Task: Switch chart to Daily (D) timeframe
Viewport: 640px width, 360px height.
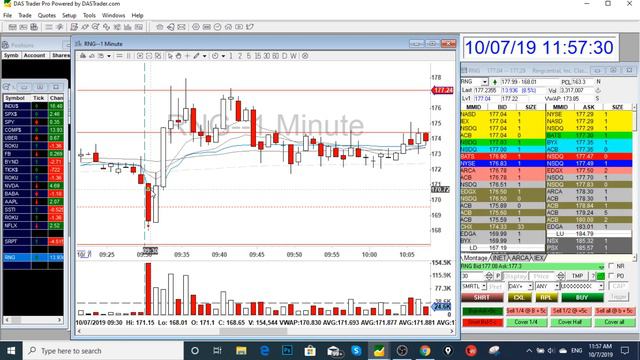Action: (x=284, y=56)
